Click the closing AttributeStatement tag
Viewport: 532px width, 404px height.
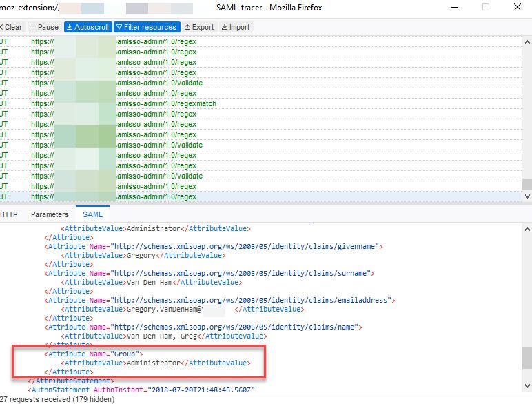click(x=71, y=381)
